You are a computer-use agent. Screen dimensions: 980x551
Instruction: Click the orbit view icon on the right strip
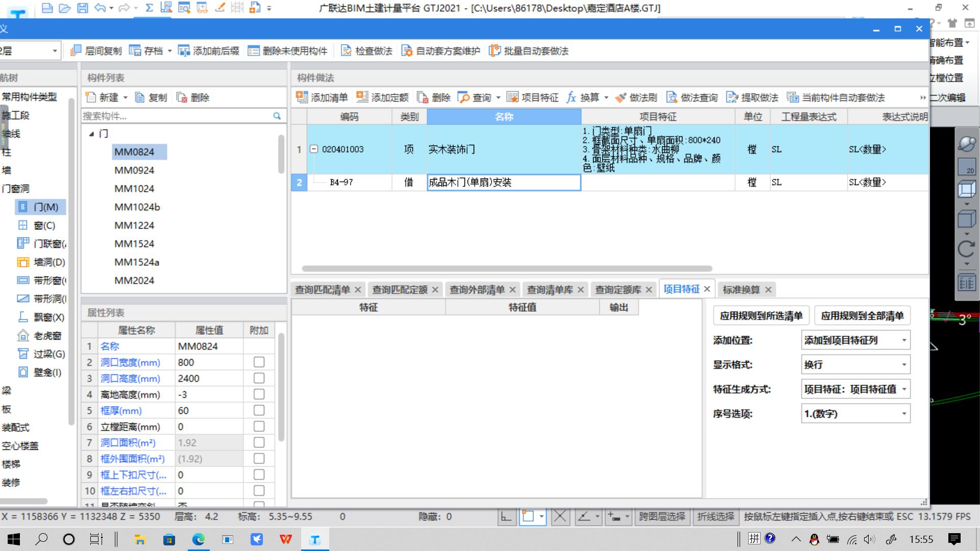pyautogui.click(x=966, y=143)
